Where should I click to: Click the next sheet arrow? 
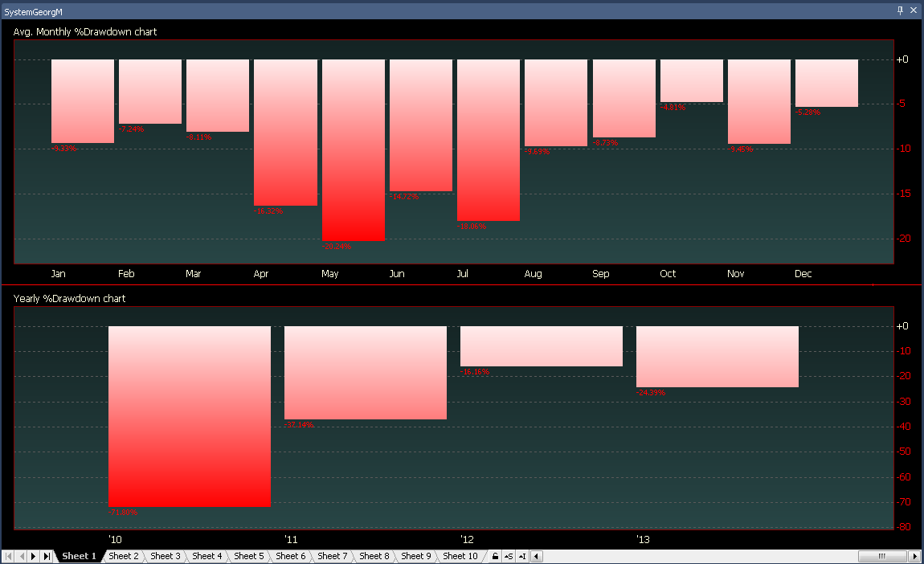[34, 556]
